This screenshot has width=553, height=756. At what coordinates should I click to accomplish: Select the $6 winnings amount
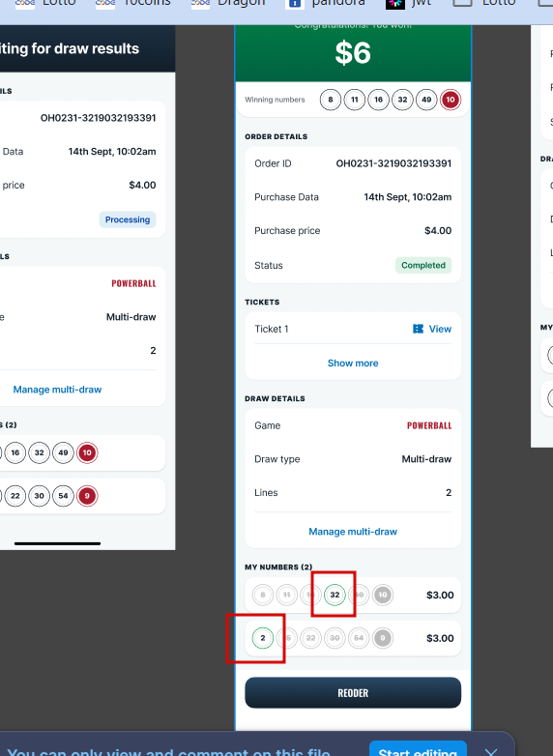pos(353,52)
